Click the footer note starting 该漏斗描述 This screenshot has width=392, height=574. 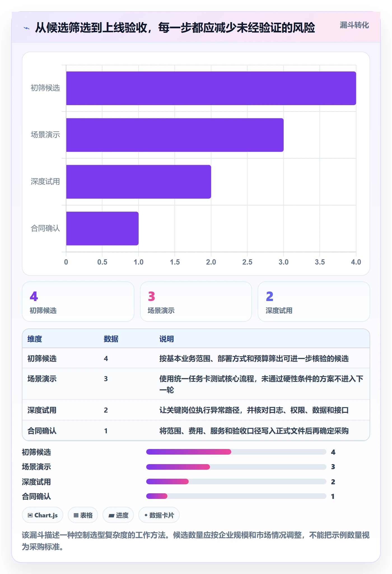196,541
